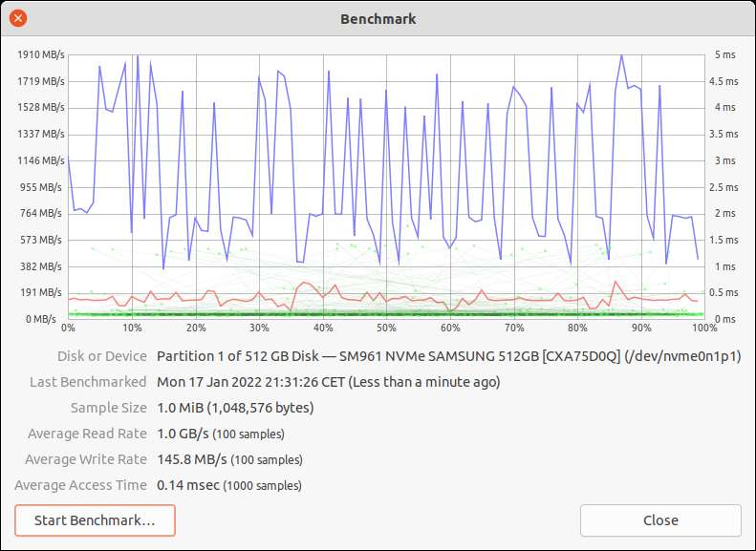Click the 0% x-axis label
Screen dimensions: 756x551
[x=69, y=328]
